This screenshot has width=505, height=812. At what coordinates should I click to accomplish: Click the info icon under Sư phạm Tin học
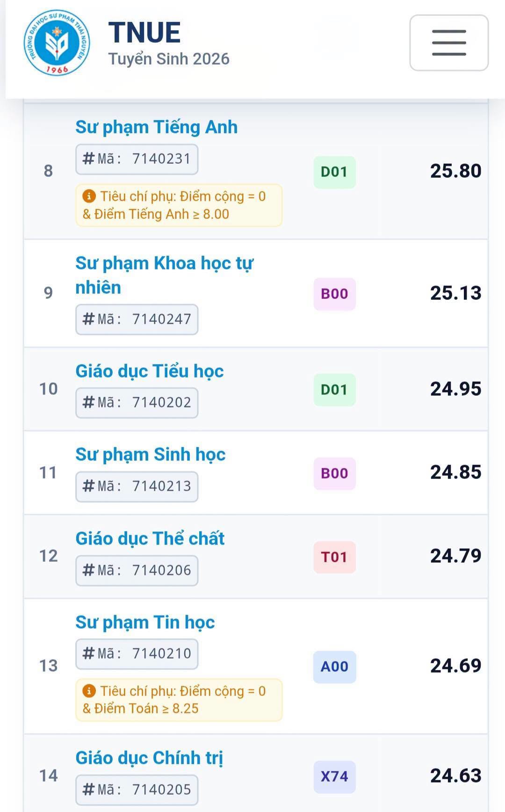89,691
